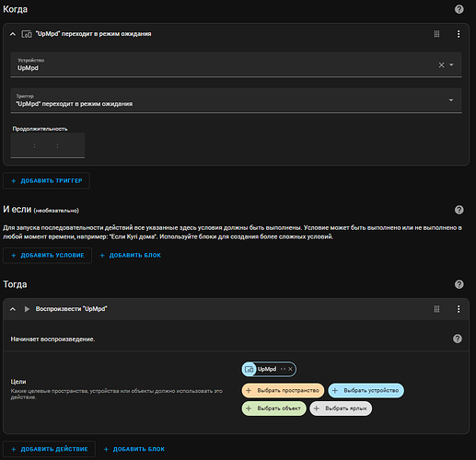Add a block in conditions section
This screenshot has height=460, width=476.
coord(131,255)
